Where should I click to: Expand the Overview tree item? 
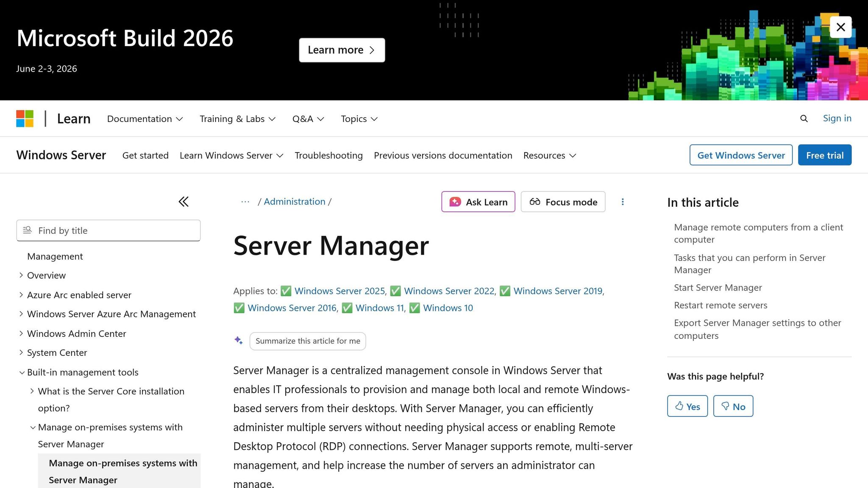pos(22,275)
